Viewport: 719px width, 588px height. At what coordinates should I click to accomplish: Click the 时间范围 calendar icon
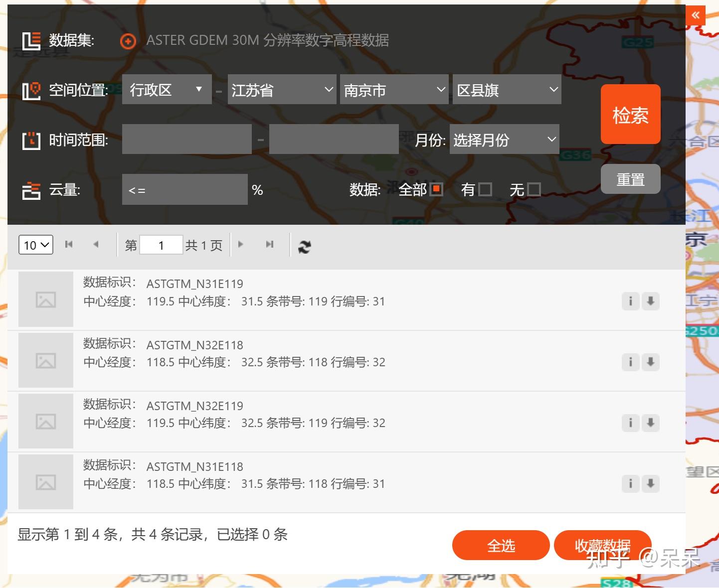[x=31, y=140]
